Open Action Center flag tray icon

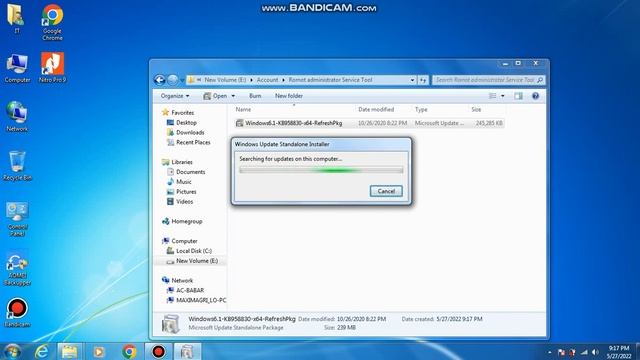[x=561, y=352]
